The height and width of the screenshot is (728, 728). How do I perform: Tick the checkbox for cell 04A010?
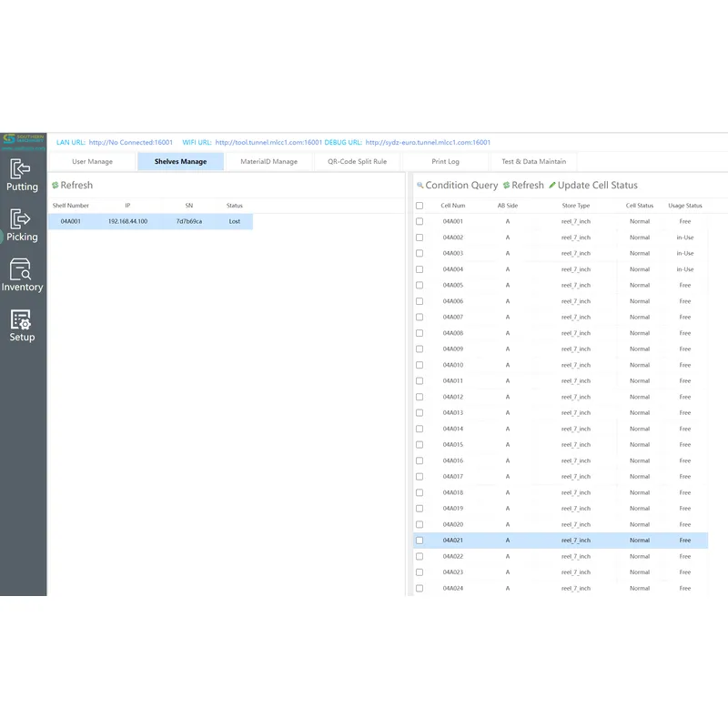point(420,365)
